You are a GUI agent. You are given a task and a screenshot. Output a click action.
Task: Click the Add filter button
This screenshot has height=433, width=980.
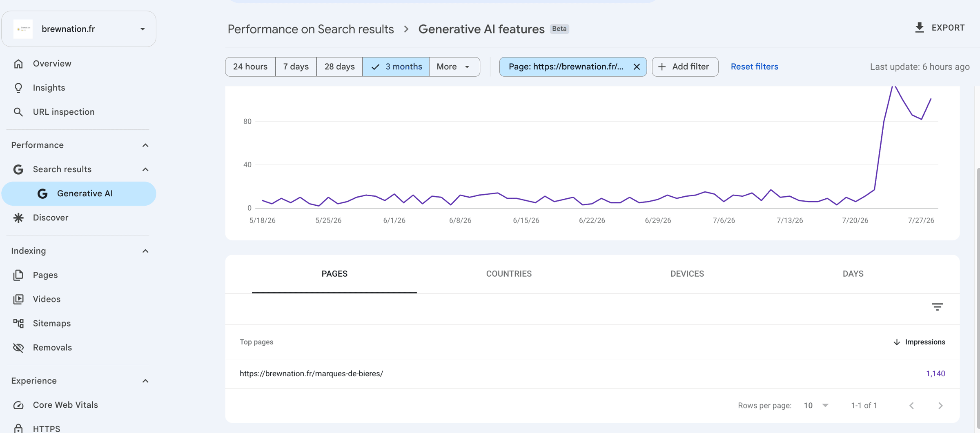click(685, 67)
